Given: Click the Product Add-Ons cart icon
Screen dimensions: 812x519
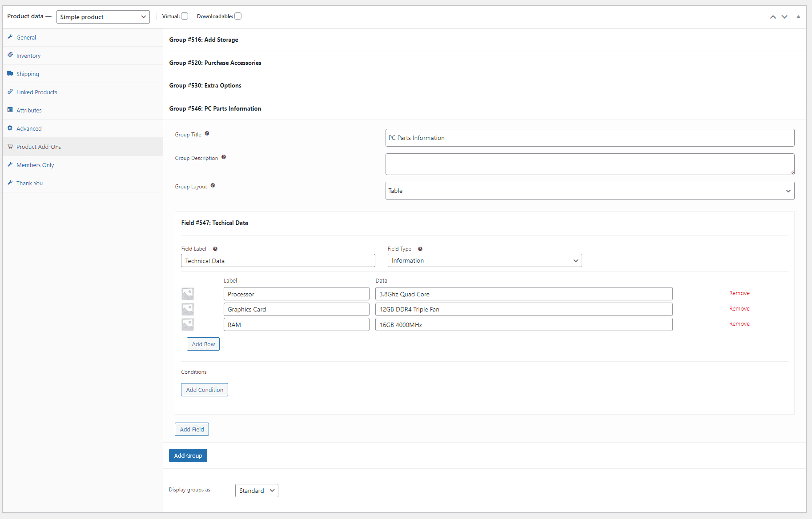Looking at the screenshot, I should [x=10, y=146].
